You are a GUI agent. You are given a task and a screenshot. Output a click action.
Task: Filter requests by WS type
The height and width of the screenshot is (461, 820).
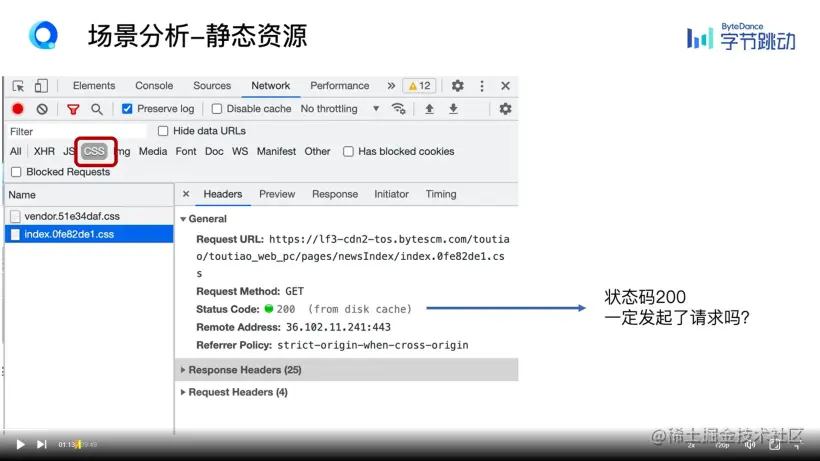pos(240,152)
